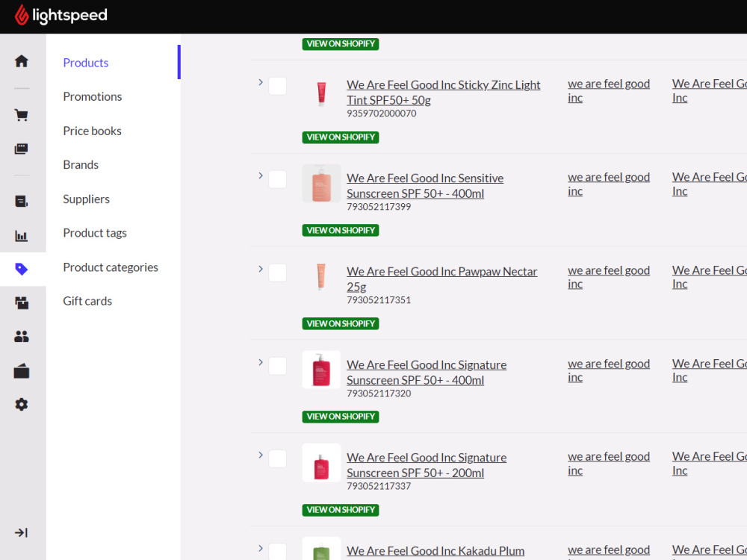Click Sensitive Sunscreen 400ml product thumbnail
The image size is (747, 560).
[321, 184]
